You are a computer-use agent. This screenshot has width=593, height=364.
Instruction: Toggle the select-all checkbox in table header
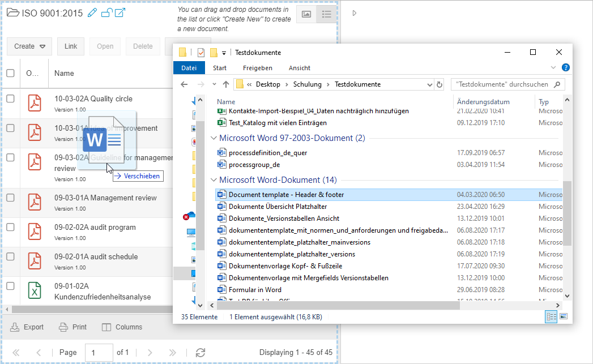click(10, 73)
